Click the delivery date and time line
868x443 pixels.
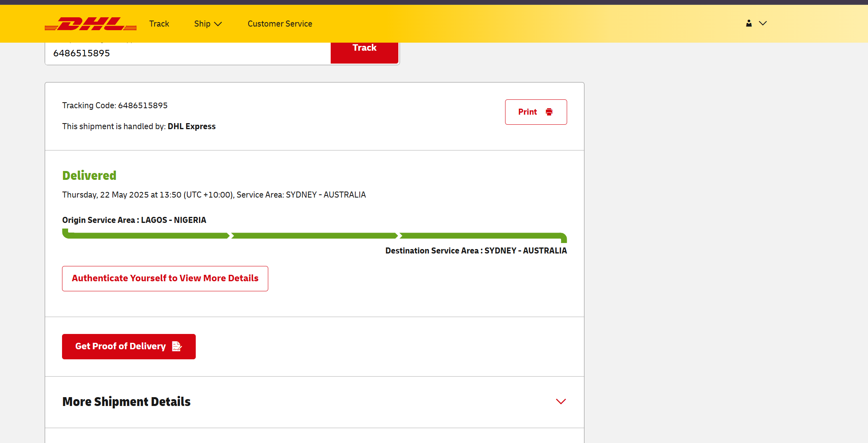(x=214, y=195)
